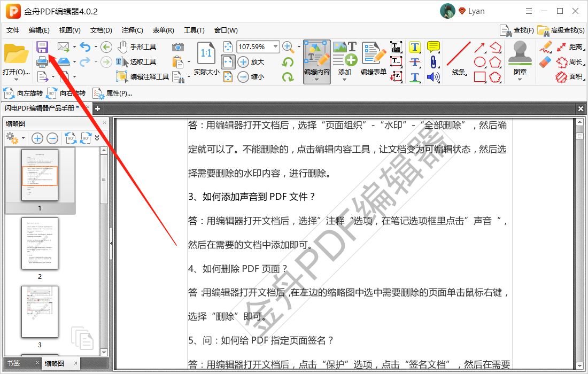Select the Distance (距离) measure tool

coord(570,47)
